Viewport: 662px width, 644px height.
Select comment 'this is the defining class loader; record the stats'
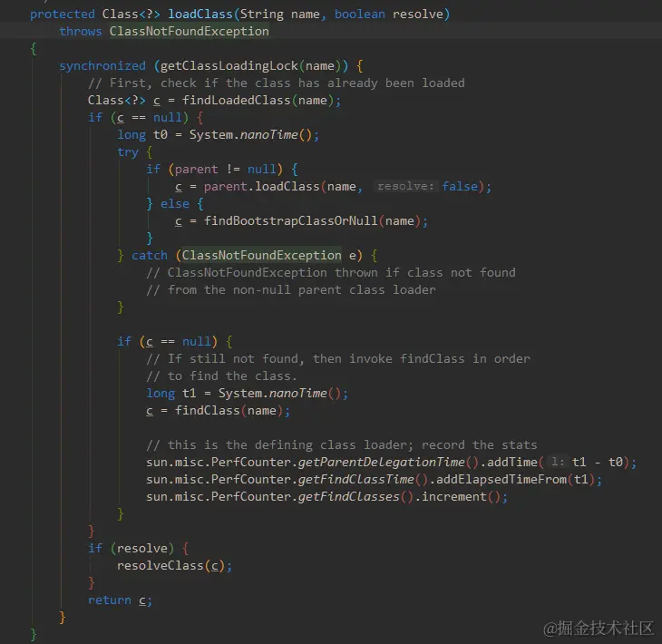(x=342, y=445)
